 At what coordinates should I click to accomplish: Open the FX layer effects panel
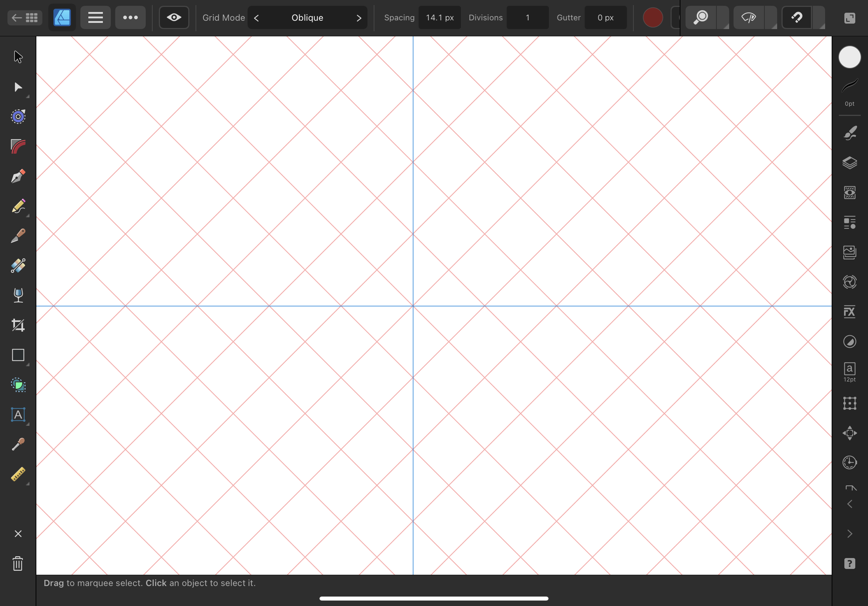click(x=849, y=312)
